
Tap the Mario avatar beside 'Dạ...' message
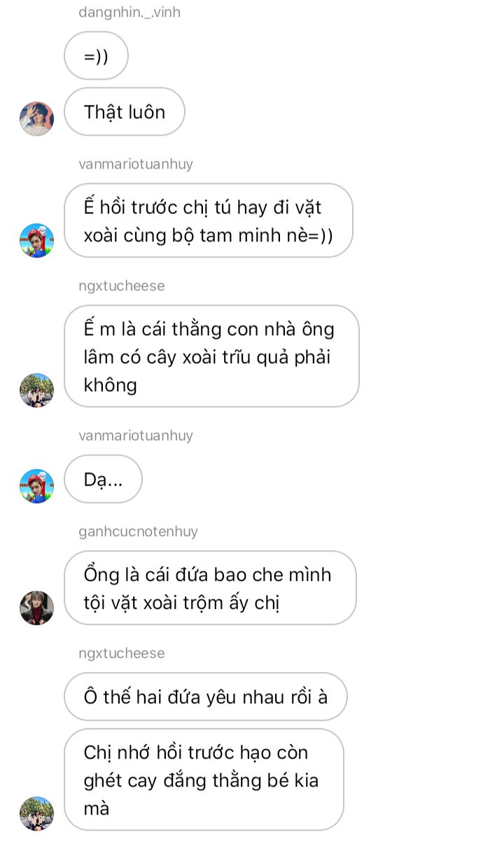(x=36, y=486)
